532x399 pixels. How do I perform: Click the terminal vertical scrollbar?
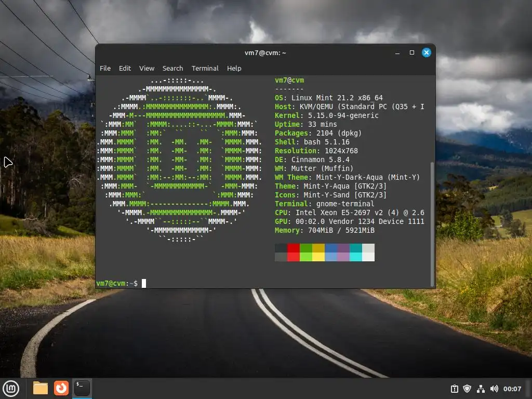[x=432, y=224]
